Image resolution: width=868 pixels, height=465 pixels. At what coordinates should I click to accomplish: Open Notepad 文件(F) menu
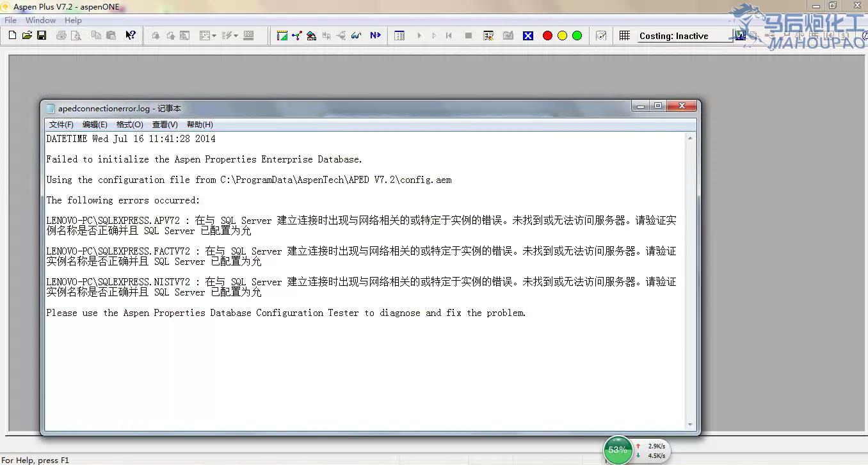(61, 125)
